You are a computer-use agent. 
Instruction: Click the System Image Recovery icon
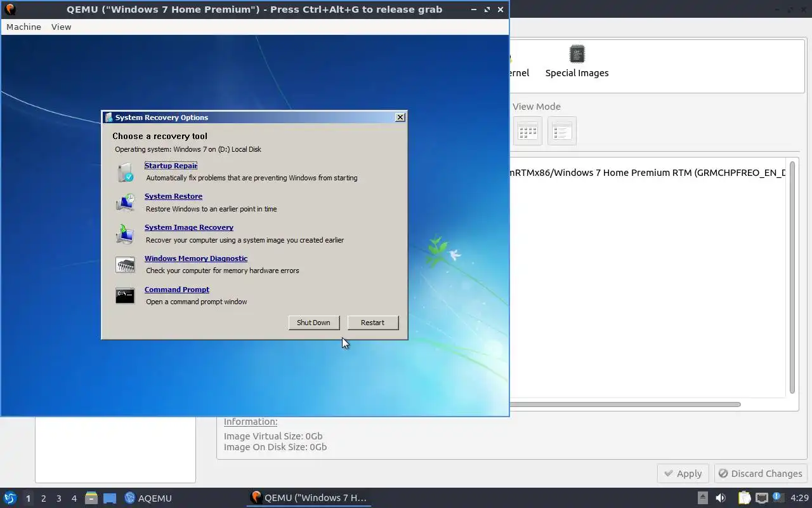(x=125, y=234)
